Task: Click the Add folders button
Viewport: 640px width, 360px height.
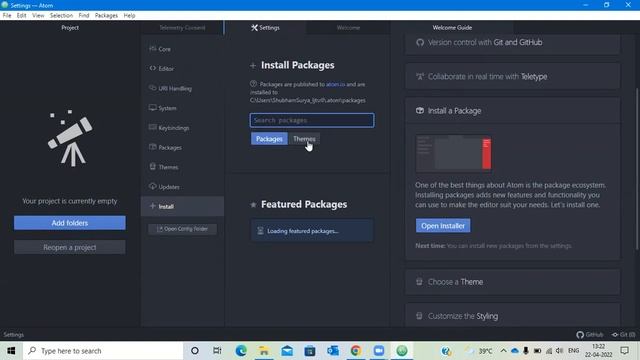Action: pyautogui.click(x=70, y=223)
